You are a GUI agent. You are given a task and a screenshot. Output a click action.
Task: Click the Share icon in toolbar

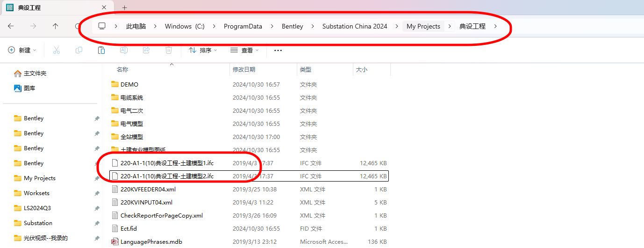[x=146, y=50]
